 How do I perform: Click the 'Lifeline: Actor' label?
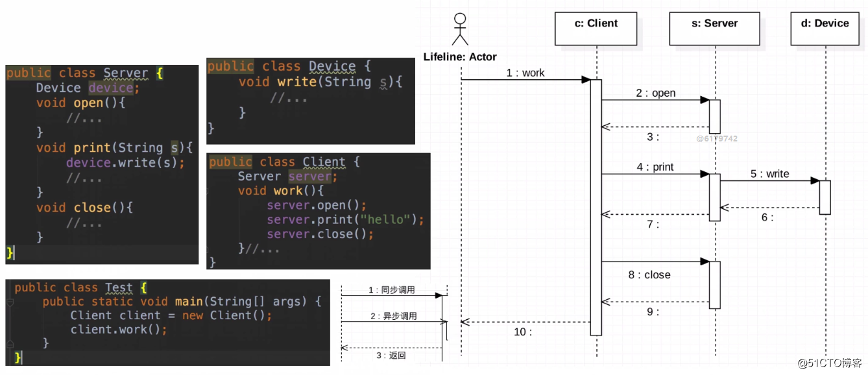[460, 57]
